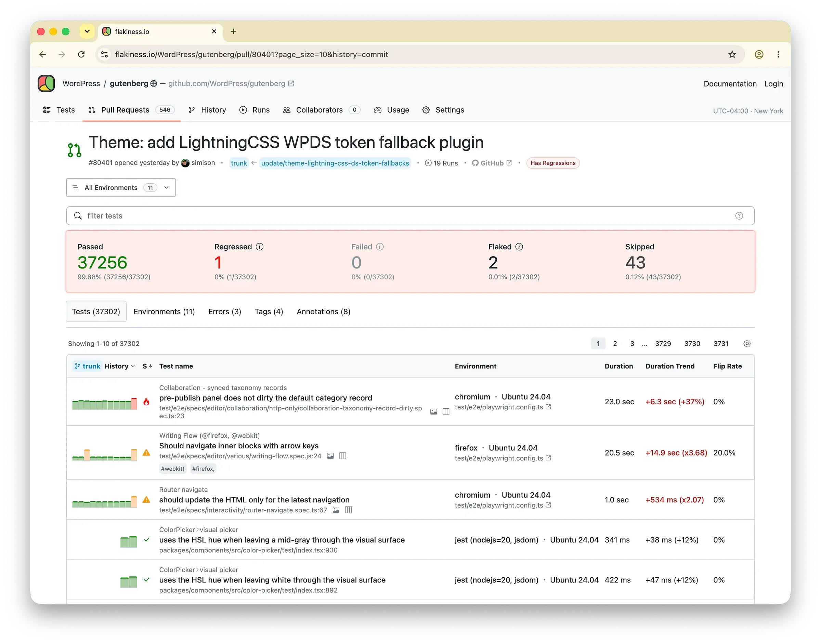Image resolution: width=821 pixels, height=644 pixels.
Task: Click the gutenberg repository name
Action: (x=129, y=83)
